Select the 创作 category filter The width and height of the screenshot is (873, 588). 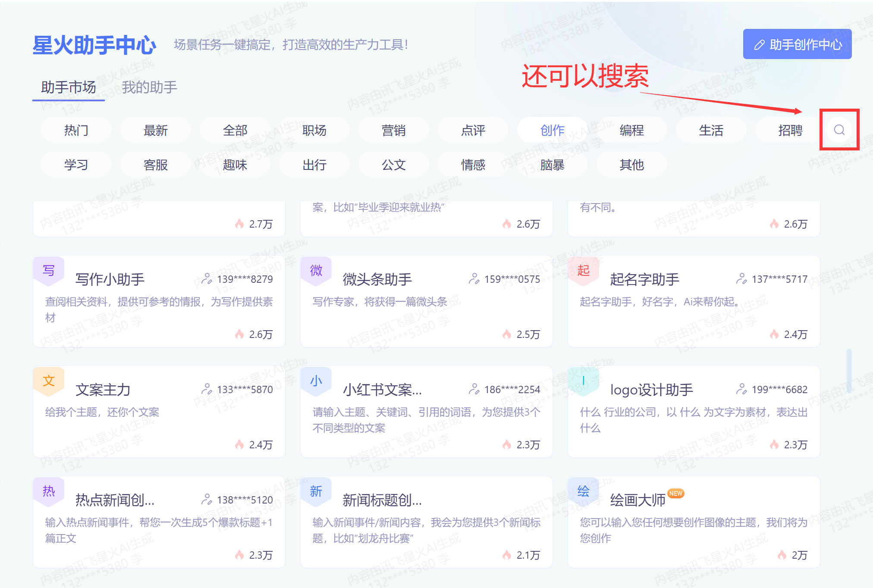pyautogui.click(x=553, y=130)
